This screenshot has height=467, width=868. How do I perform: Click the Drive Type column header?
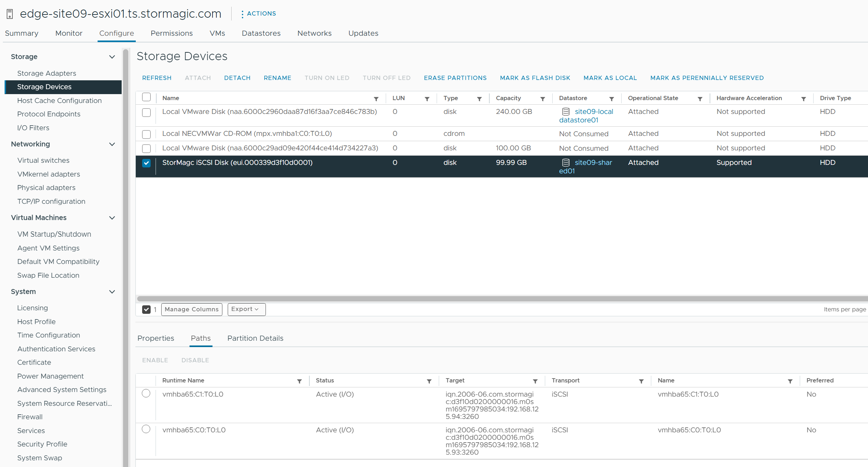coord(835,98)
